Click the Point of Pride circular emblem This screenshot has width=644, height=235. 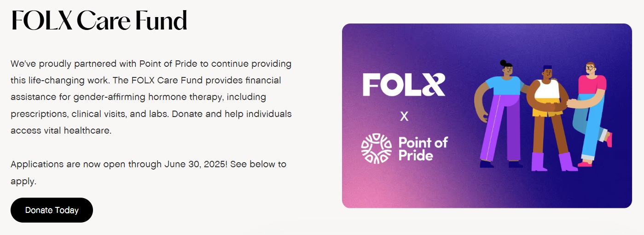(x=376, y=148)
